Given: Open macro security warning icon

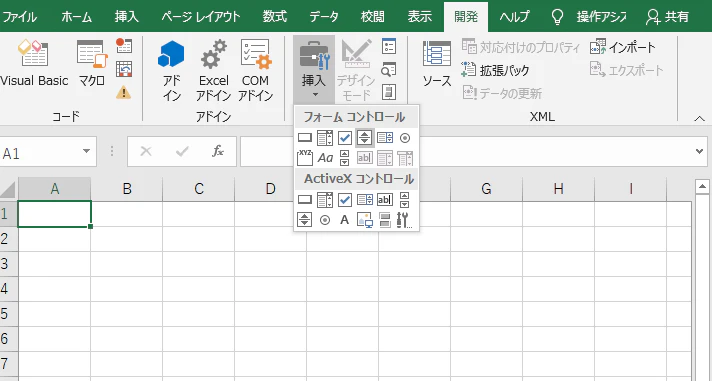Looking at the screenshot, I should click(124, 92).
